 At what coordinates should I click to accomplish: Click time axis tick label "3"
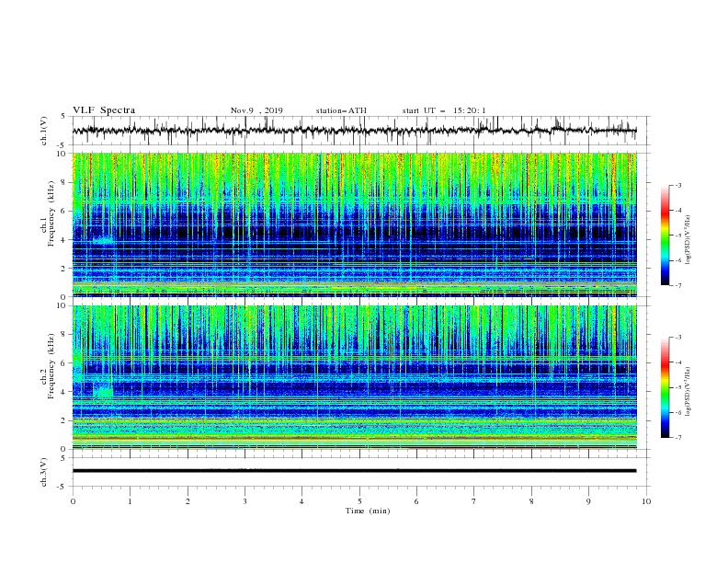(x=245, y=501)
